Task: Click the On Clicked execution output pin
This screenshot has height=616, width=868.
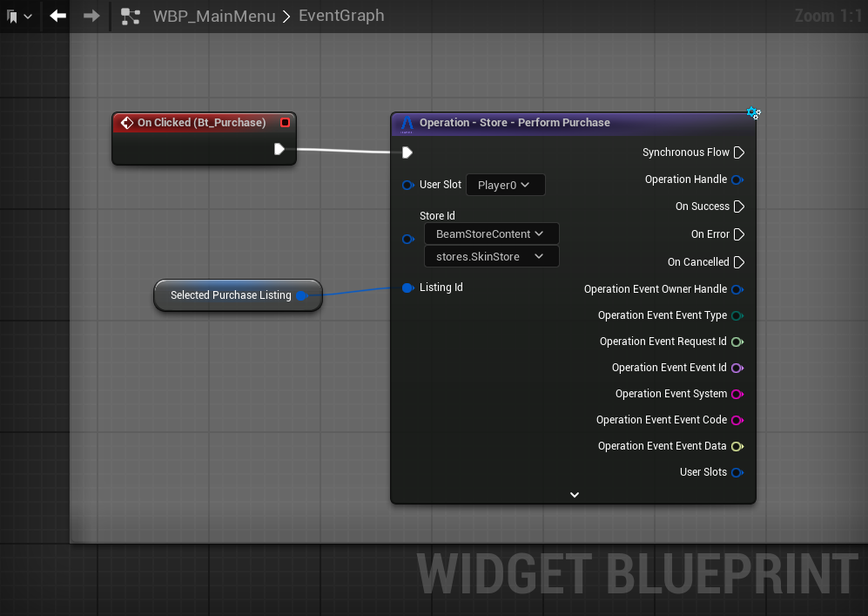Action: click(x=279, y=149)
